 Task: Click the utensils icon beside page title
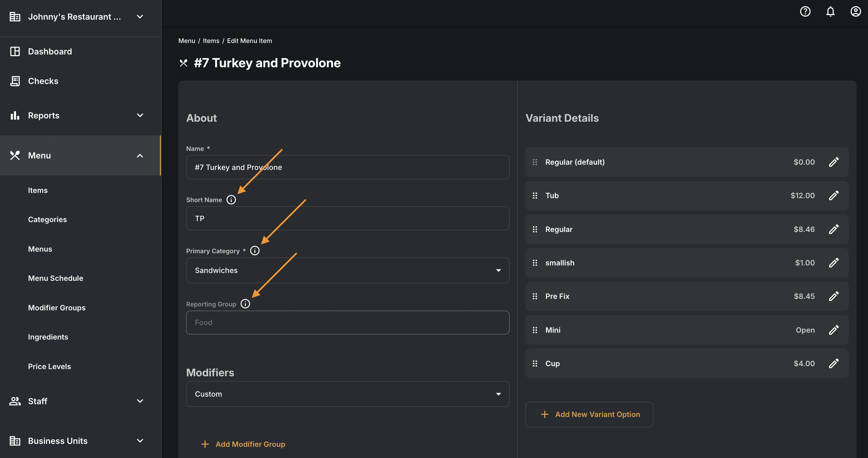[183, 63]
